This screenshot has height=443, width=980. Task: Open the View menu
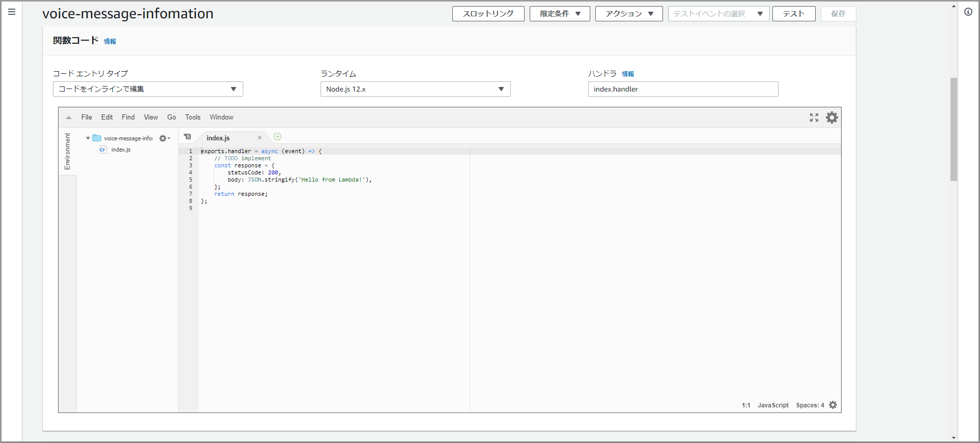[151, 117]
